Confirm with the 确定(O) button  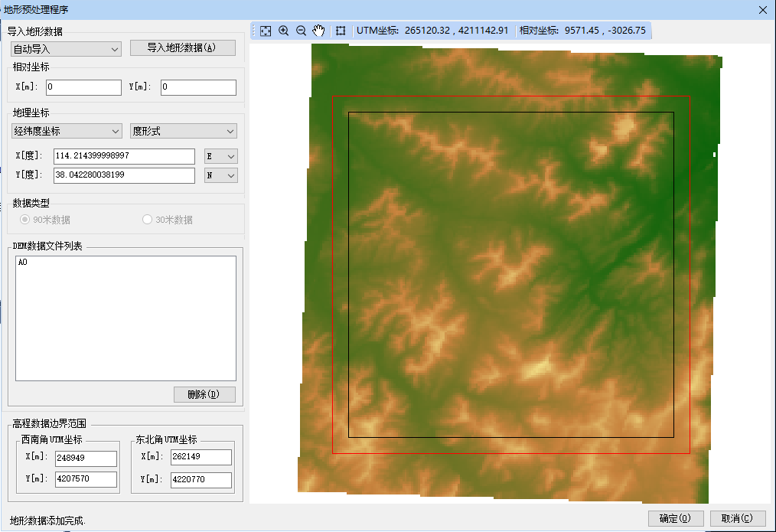pyautogui.click(x=675, y=518)
